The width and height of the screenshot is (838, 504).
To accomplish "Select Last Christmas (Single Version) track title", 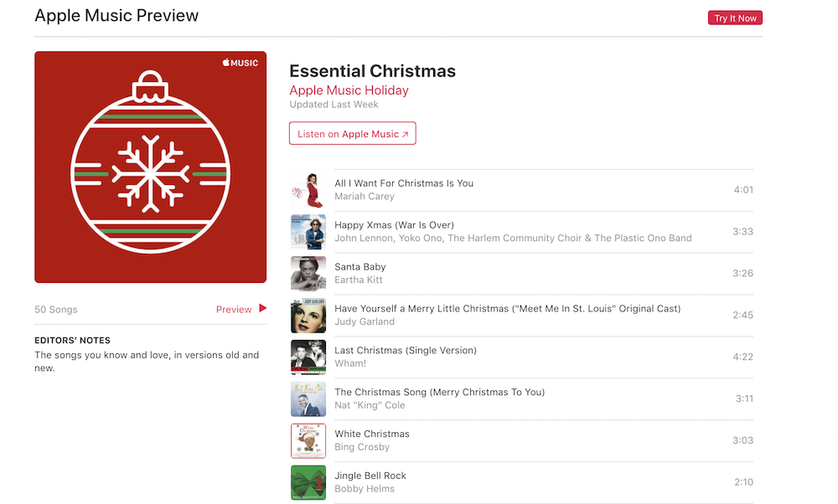I will (x=406, y=351).
